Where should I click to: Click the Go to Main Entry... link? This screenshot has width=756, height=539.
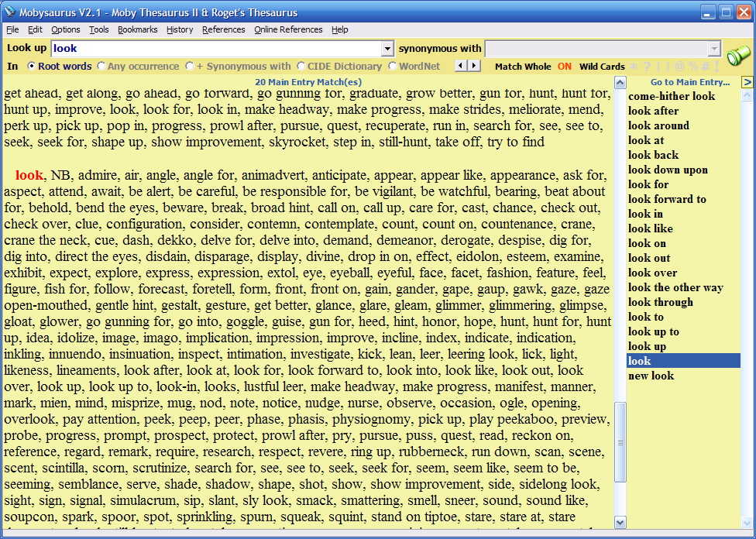coord(690,82)
